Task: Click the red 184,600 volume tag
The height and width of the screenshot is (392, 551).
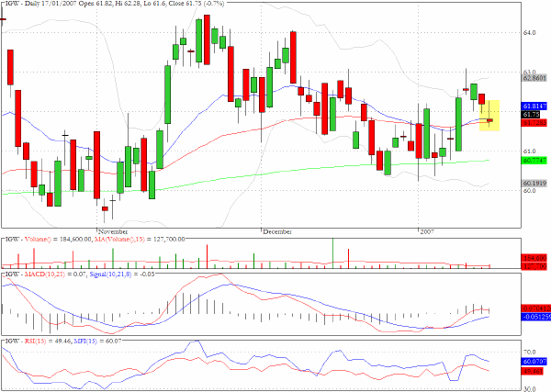Action: (534, 258)
